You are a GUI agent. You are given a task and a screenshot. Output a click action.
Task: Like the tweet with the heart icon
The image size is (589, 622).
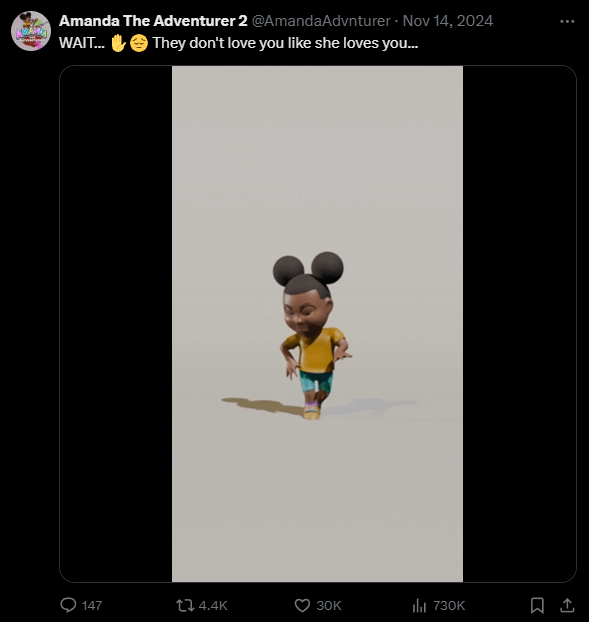pyautogui.click(x=302, y=605)
